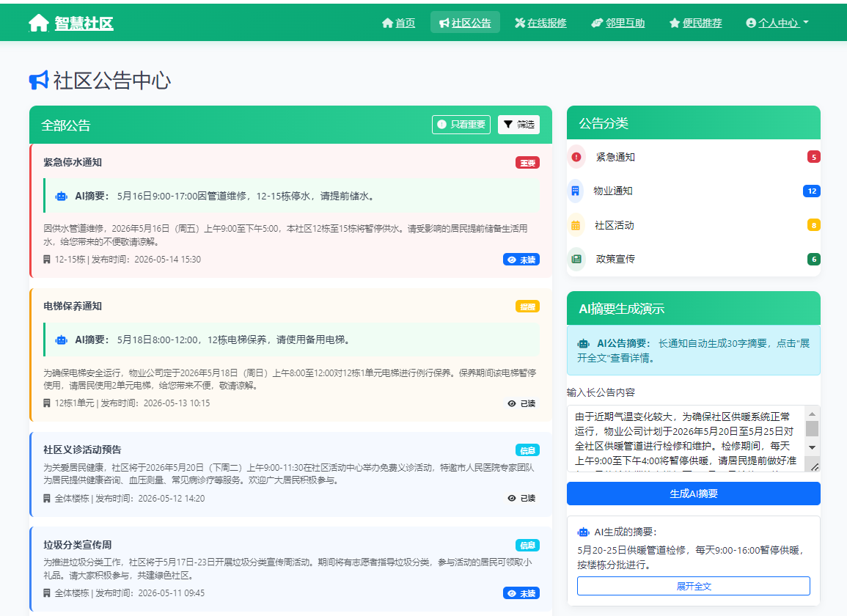Click the red count badge 5

[813, 157]
